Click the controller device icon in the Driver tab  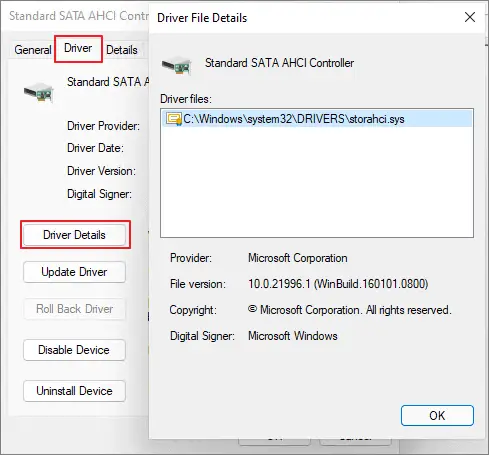39,92
